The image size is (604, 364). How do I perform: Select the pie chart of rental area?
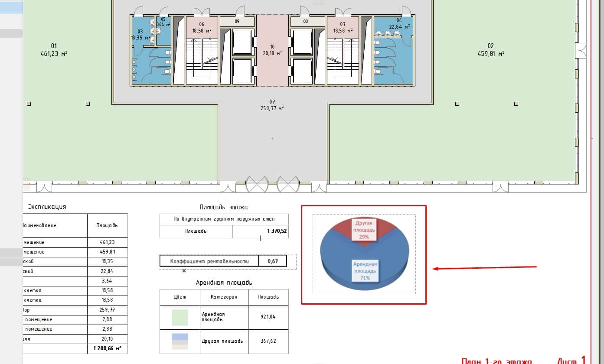[x=364, y=255]
